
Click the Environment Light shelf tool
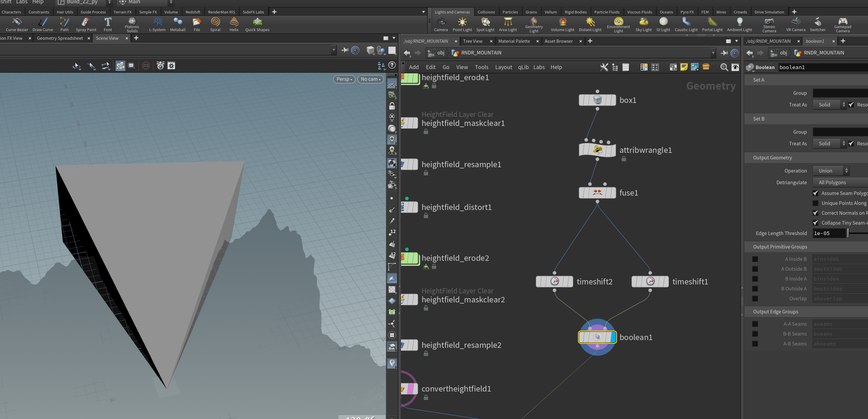click(618, 25)
